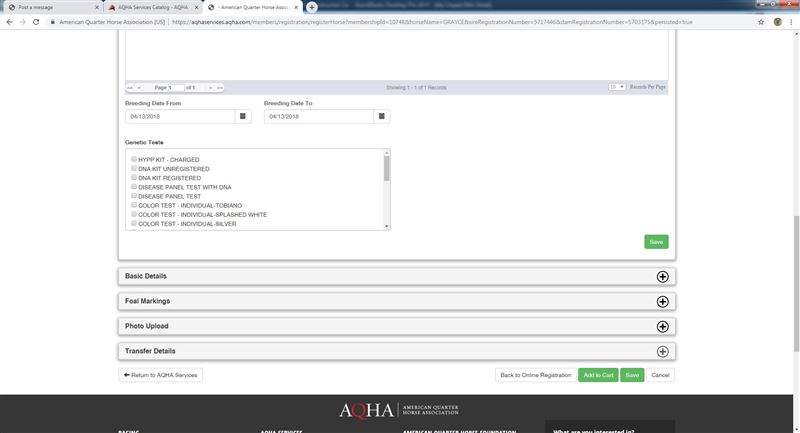Check DNA KIT REGISTERED option
Viewport: 800px width, 433px height.
point(134,177)
